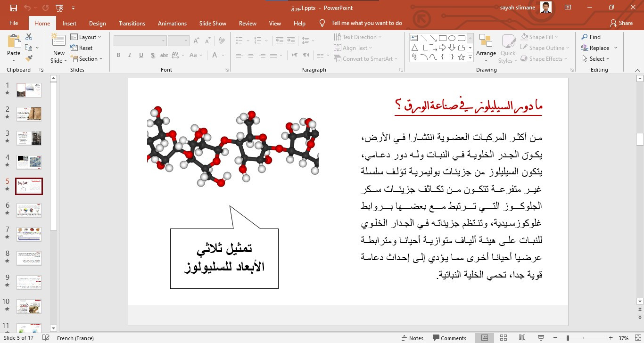Open the Section dropdown in Slides group
The width and height of the screenshot is (644, 343).
[88, 58]
